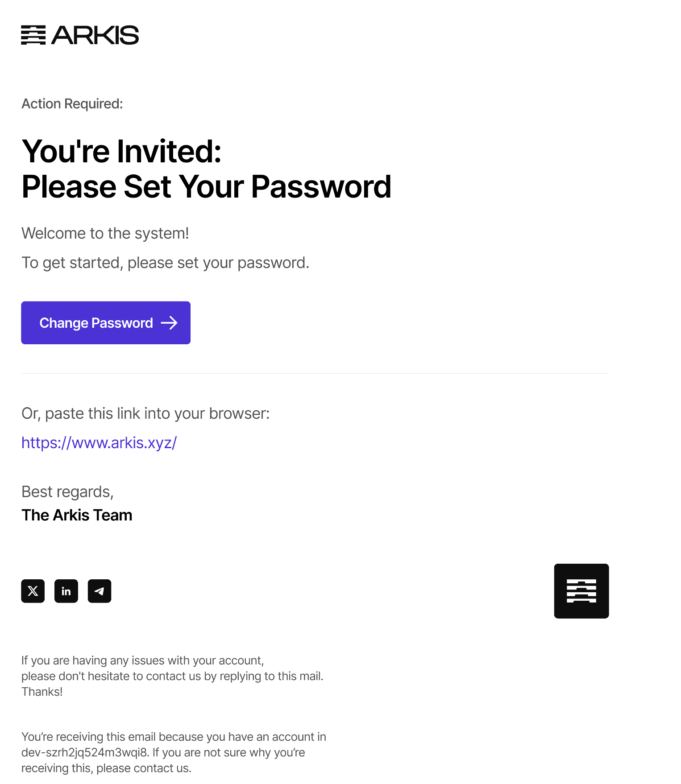The height and width of the screenshot is (784, 681).
Task: Open the https://www.arkis.xyz/ link
Action: (x=99, y=443)
